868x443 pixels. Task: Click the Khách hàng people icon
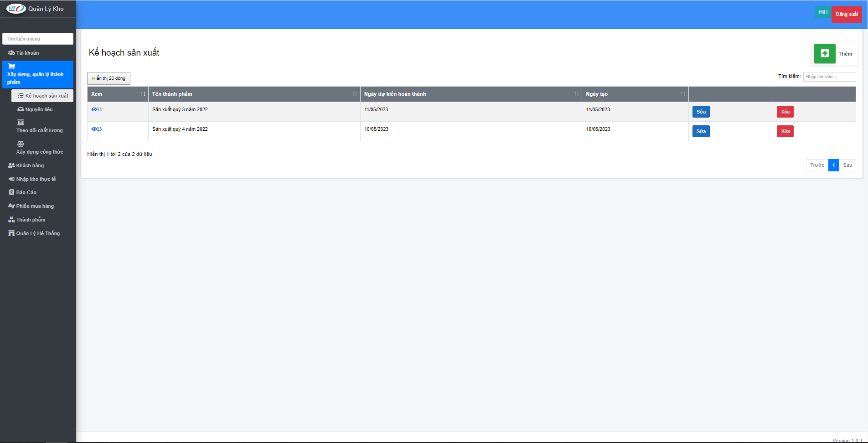coord(11,165)
